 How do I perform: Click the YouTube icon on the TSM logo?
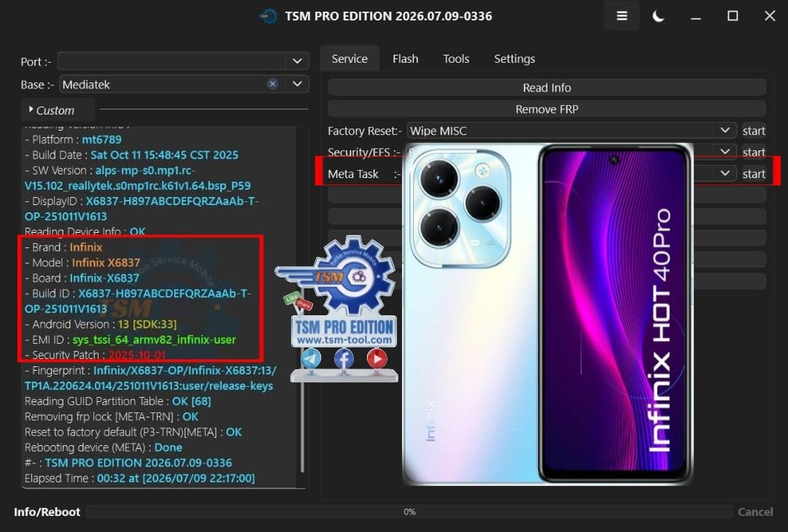pyautogui.click(x=377, y=358)
